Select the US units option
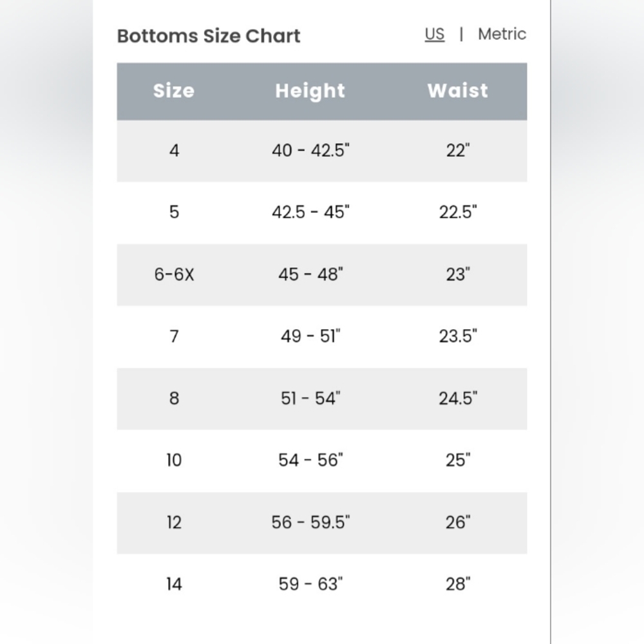This screenshot has height=644, width=644. [435, 34]
